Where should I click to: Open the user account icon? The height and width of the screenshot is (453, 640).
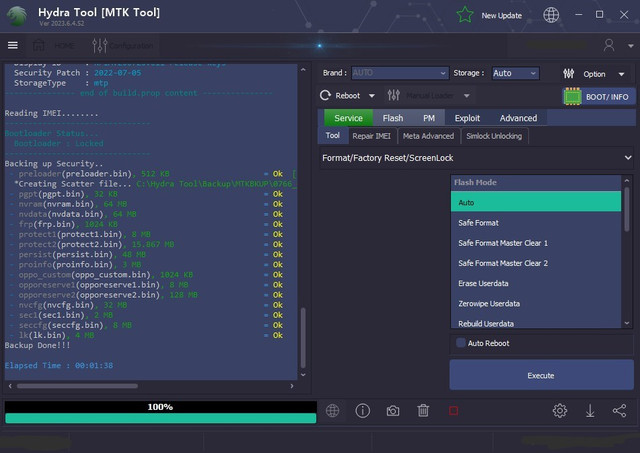609,45
